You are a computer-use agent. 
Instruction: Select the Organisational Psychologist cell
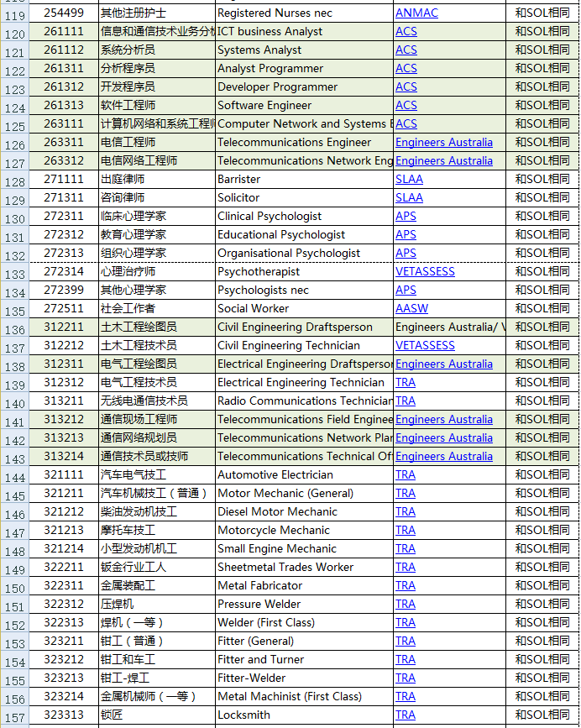point(305,253)
